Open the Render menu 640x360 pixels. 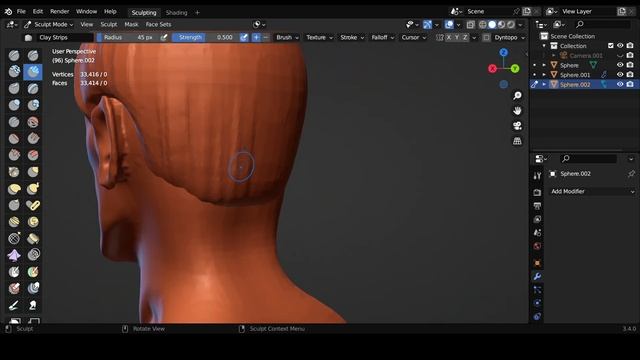tap(60, 11)
